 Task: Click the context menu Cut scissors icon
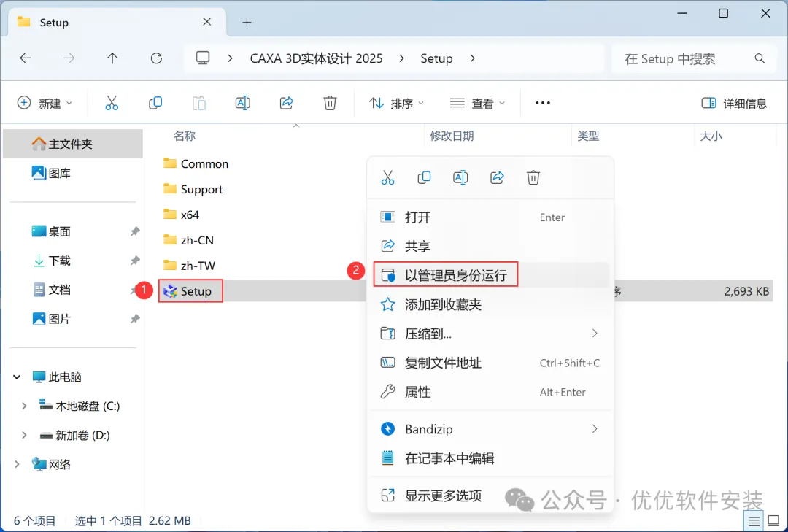[387, 177]
